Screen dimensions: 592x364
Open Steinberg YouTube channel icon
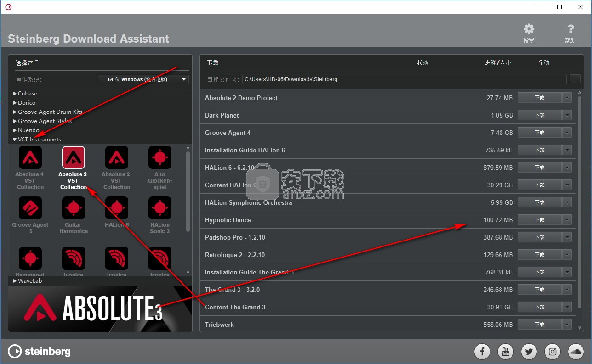(506, 352)
